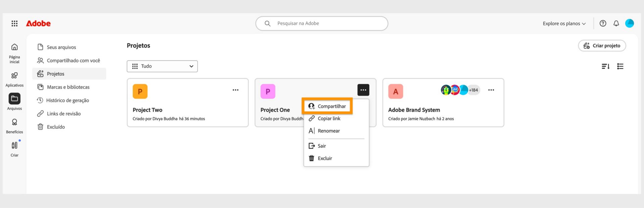The image size is (644, 208).
Task: Open Criar in the left rail
Action: click(14, 149)
